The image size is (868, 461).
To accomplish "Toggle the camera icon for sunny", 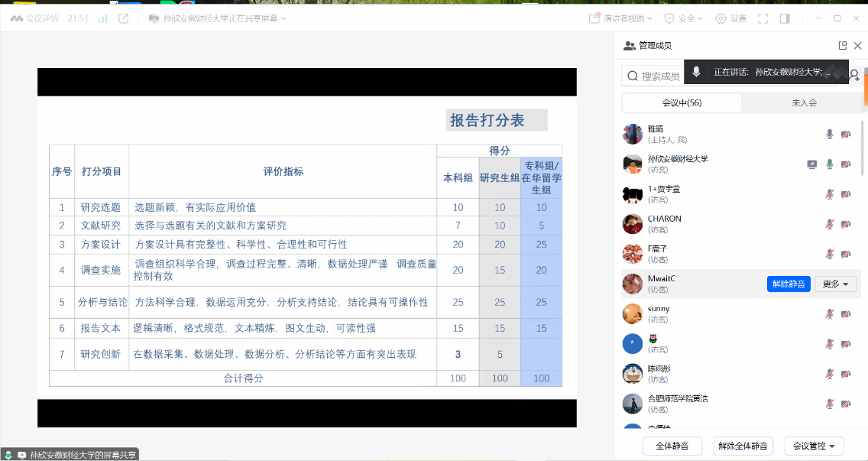I will pyautogui.click(x=846, y=314).
